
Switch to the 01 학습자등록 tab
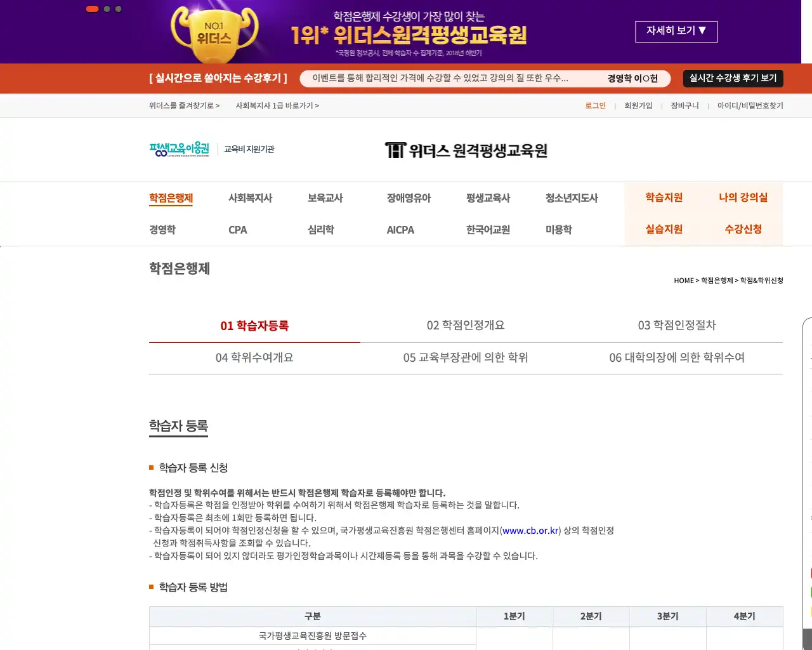pos(254,326)
